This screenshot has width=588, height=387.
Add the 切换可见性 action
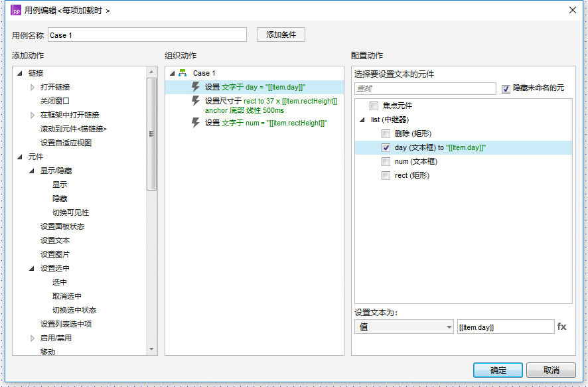pyautogui.click(x=70, y=212)
